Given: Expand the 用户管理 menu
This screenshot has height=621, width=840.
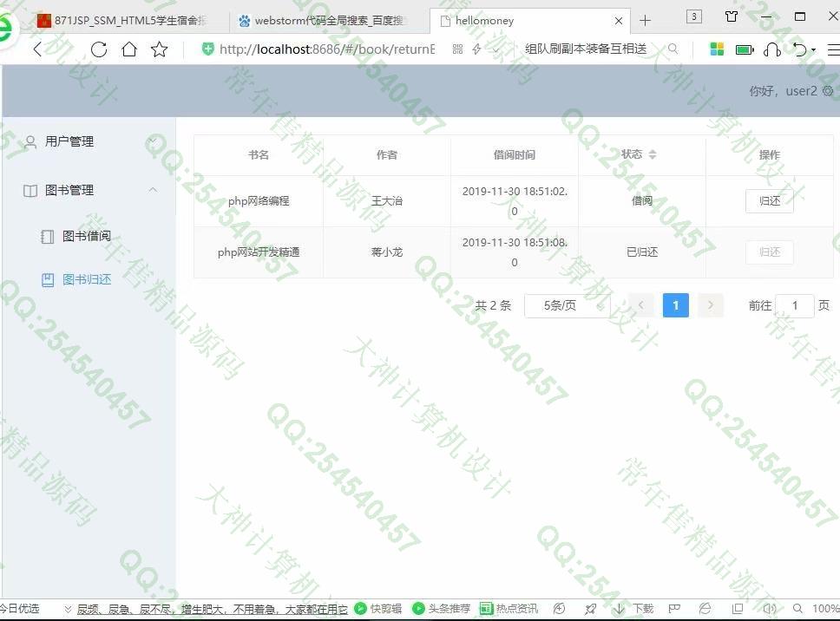Looking at the screenshot, I should pyautogui.click(x=89, y=141).
